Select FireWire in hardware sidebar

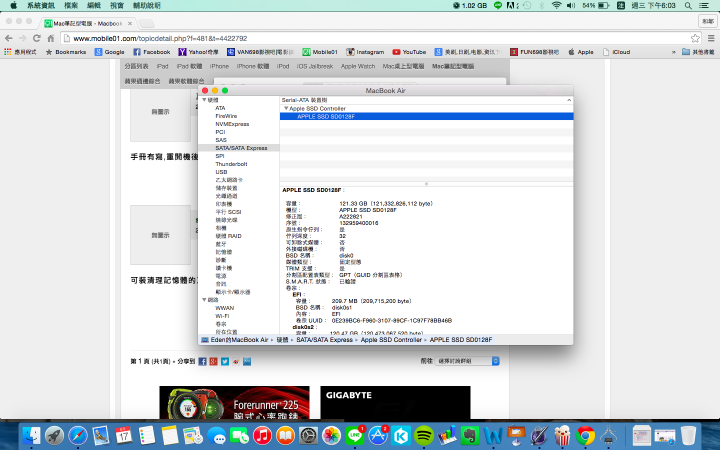(226, 116)
